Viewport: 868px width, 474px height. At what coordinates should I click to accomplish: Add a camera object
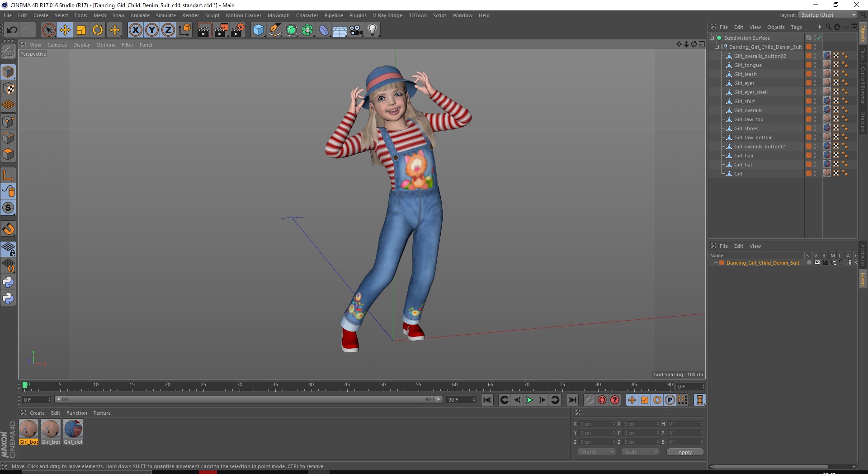click(x=356, y=30)
